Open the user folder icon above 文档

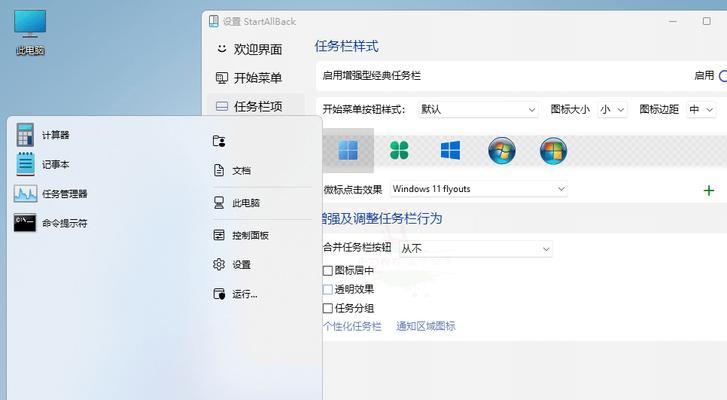point(219,141)
